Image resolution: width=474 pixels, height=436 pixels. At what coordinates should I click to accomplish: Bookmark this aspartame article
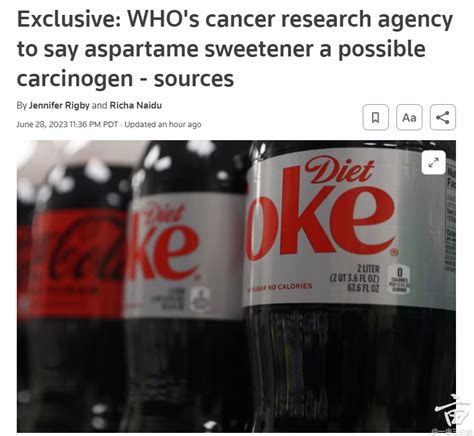(x=376, y=117)
